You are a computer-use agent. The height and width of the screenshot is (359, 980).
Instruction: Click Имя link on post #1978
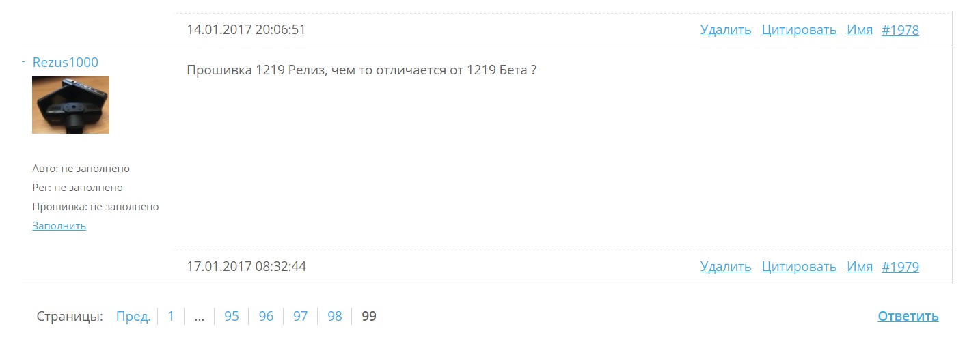point(860,30)
